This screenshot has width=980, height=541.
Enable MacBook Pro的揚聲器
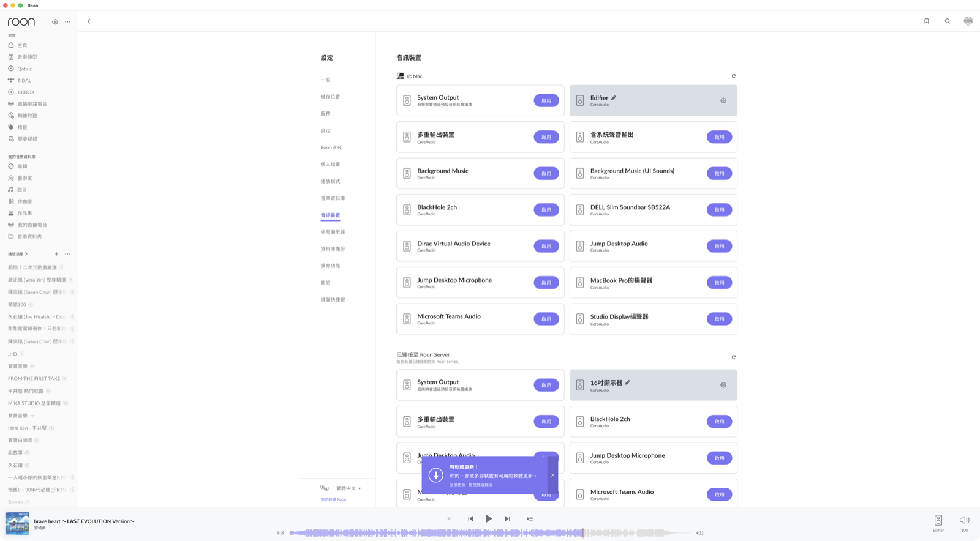(x=720, y=283)
